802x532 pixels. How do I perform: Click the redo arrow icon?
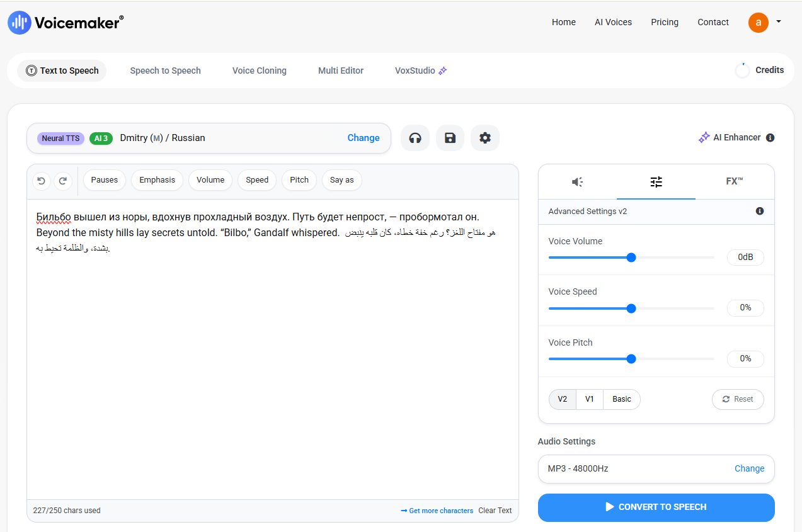point(63,181)
